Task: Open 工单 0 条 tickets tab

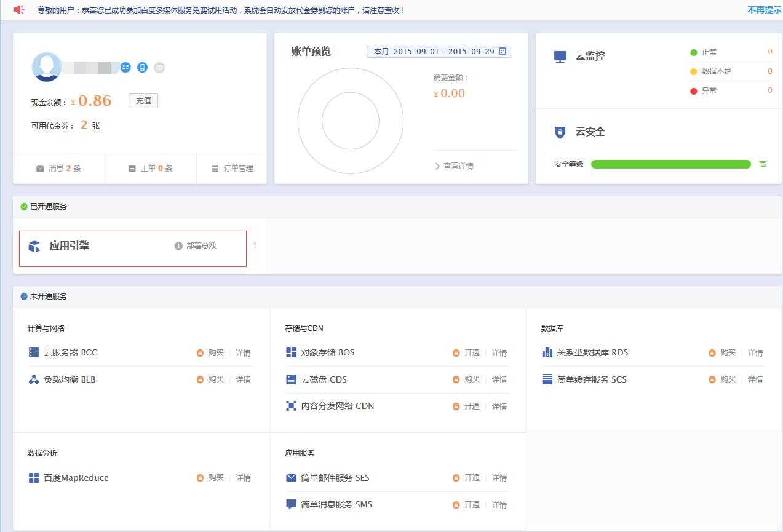Action: (151, 168)
